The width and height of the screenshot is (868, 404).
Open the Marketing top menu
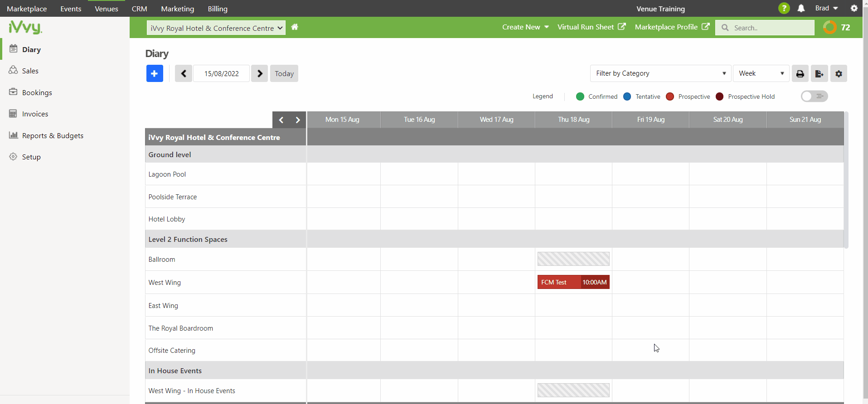177,9
